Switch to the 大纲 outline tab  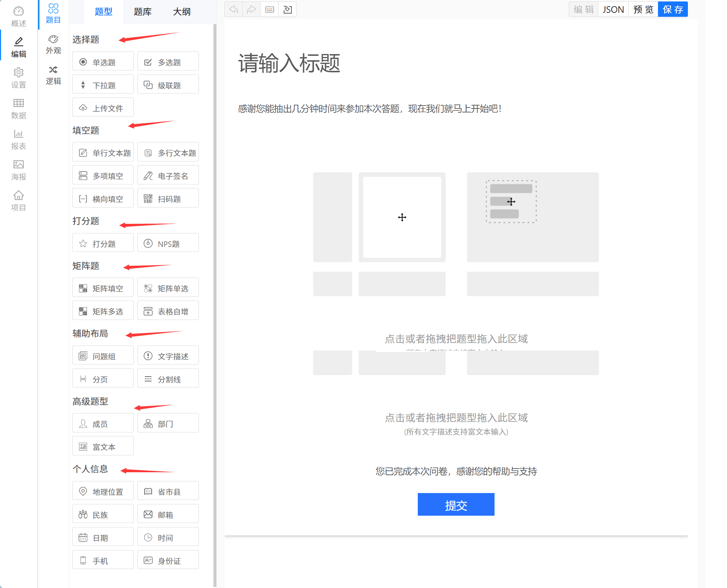(x=182, y=12)
